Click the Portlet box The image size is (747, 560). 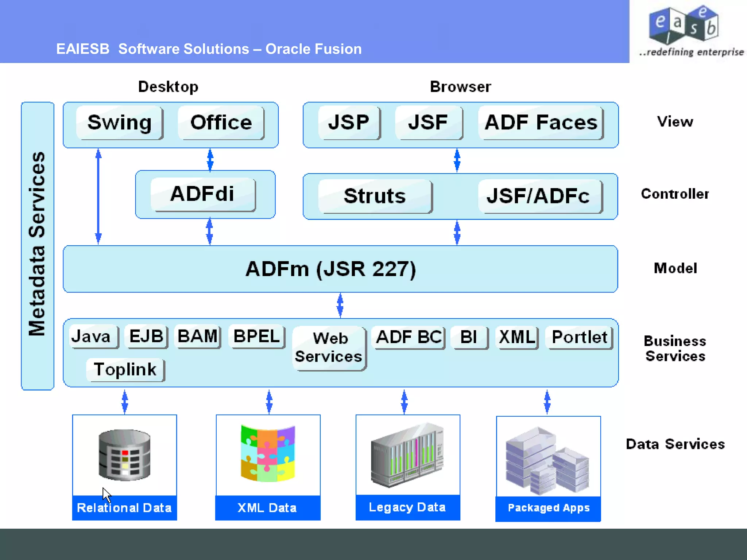pos(579,337)
